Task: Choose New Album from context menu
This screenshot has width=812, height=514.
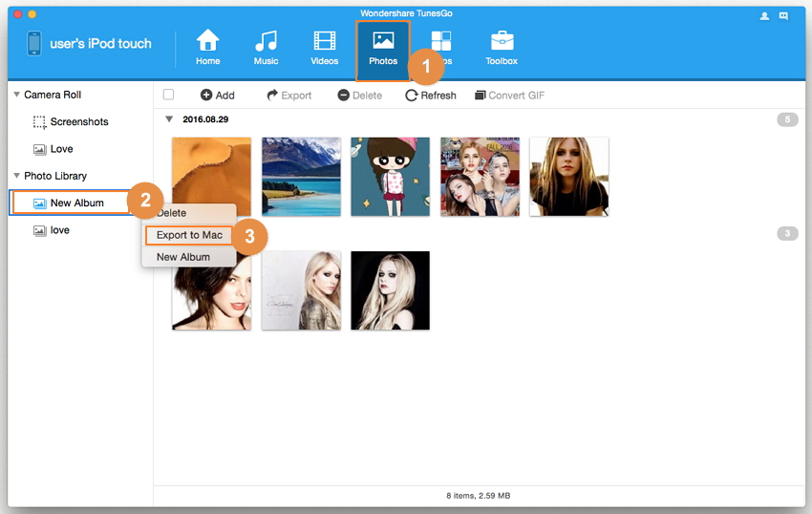Action: coord(182,257)
